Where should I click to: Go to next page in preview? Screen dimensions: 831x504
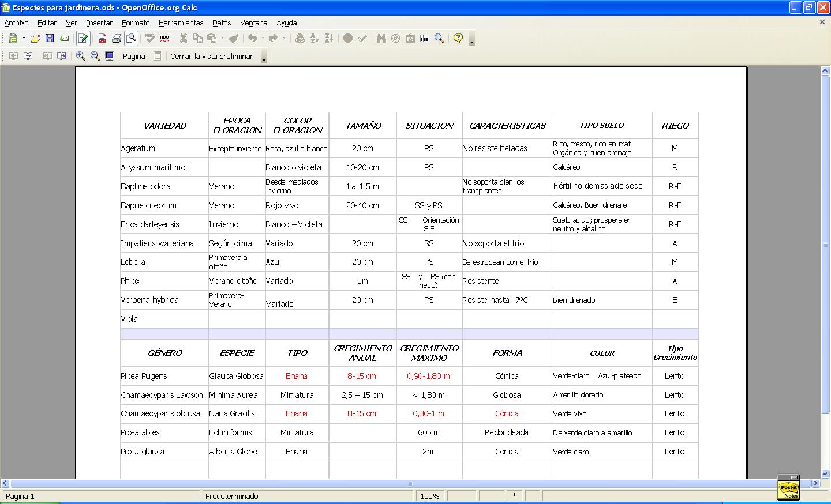27,56
